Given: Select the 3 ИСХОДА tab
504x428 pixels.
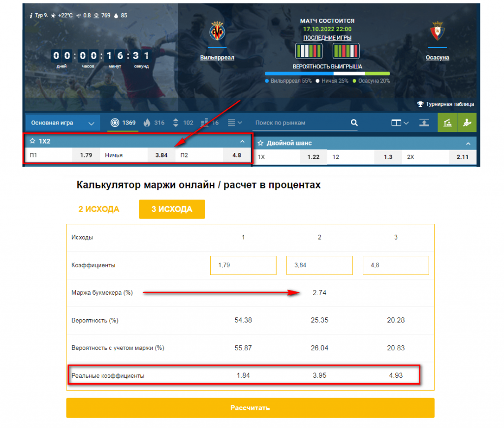Looking at the screenshot, I should [172, 209].
